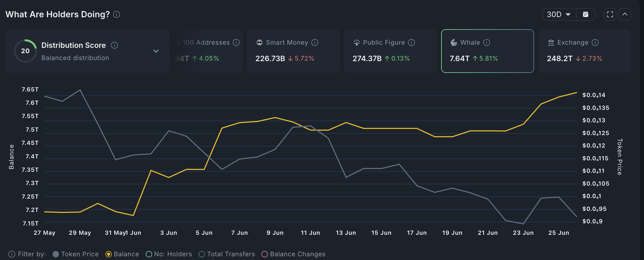Select the Whale holder card
Image resolution: width=644 pixels, height=260 pixels.
coord(487,51)
